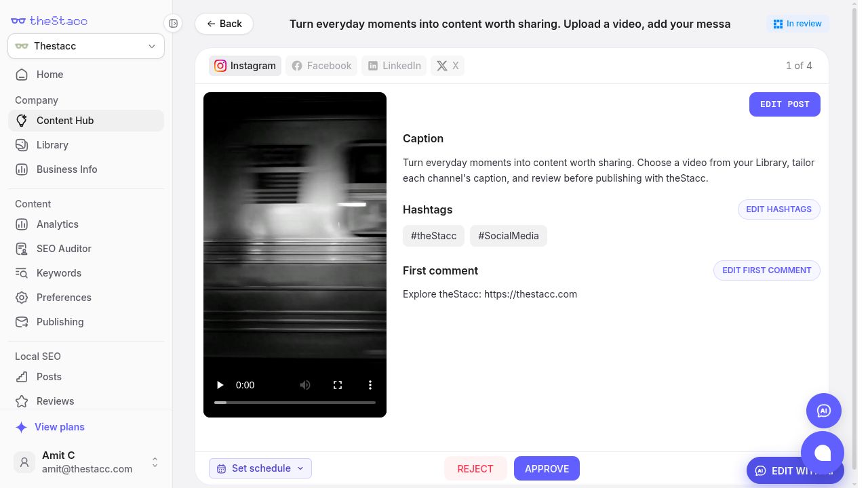Click the Keywords search icon

(22, 273)
